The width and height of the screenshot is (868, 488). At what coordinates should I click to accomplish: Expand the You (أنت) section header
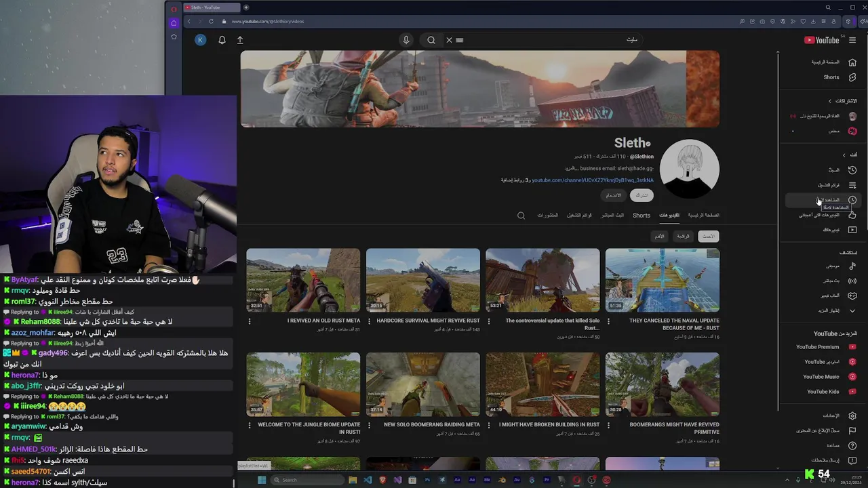[848, 155]
